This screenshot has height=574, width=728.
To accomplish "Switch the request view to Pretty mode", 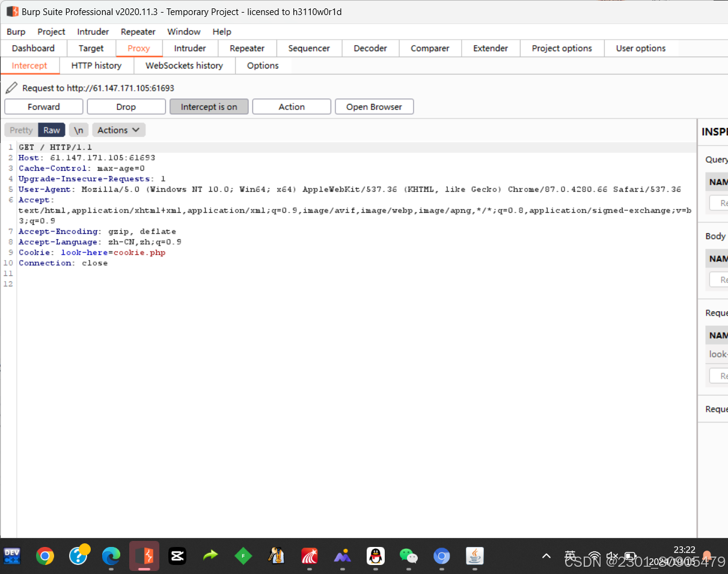I will [x=20, y=130].
